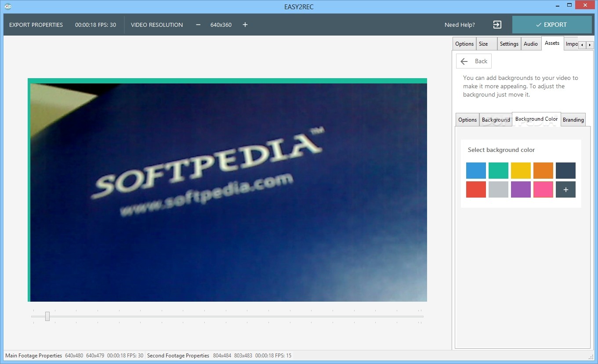Switch to the Audio tab

coord(531,43)
